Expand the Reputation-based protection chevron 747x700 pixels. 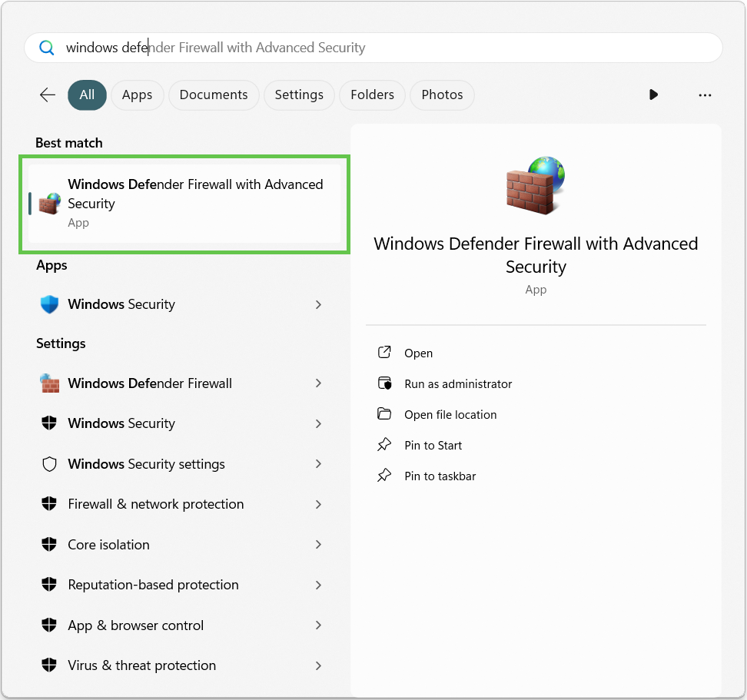pos(319,585)
